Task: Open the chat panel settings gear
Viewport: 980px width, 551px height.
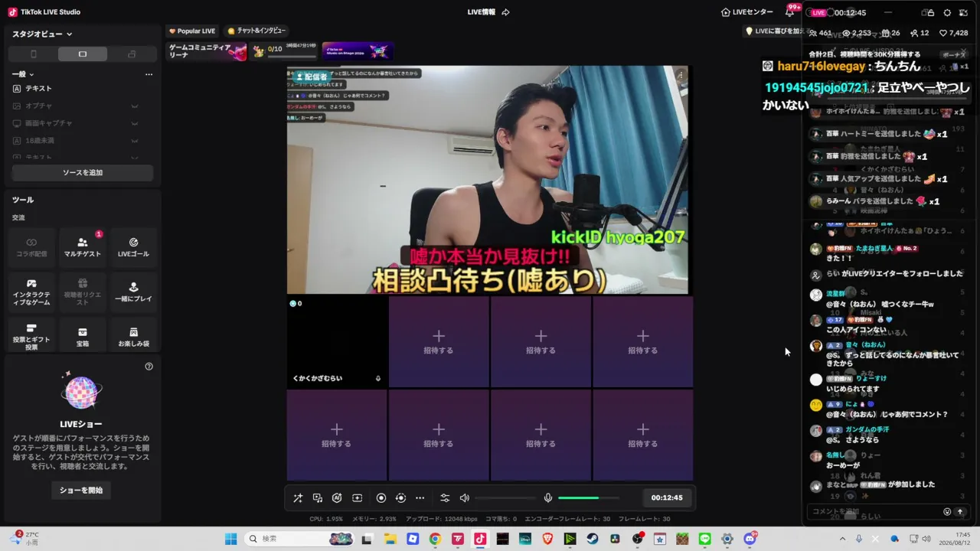Action: [947, 13]
